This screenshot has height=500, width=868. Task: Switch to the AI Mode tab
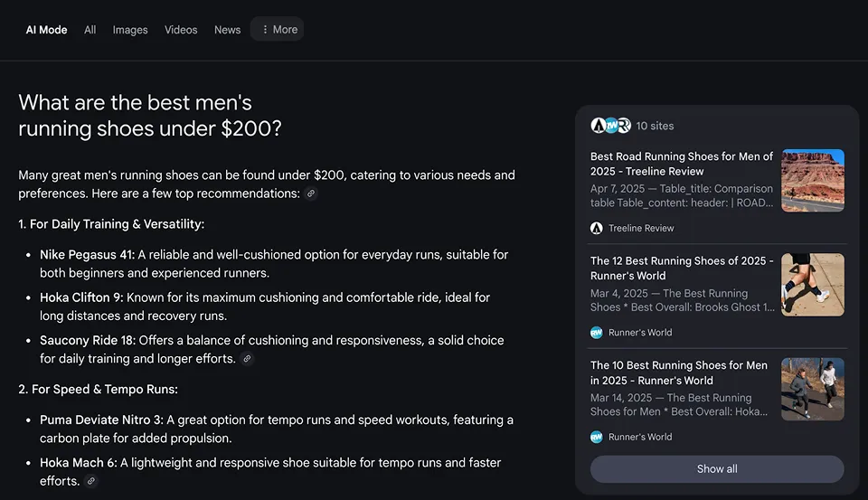coord(46,30)
